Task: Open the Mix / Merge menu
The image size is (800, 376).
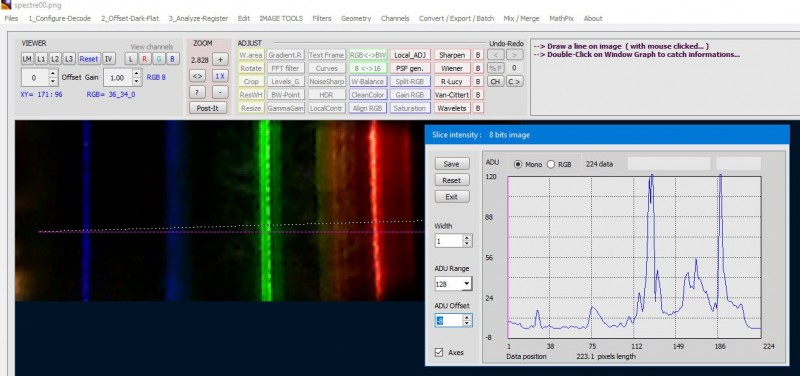Action: [x=521, y=18]
